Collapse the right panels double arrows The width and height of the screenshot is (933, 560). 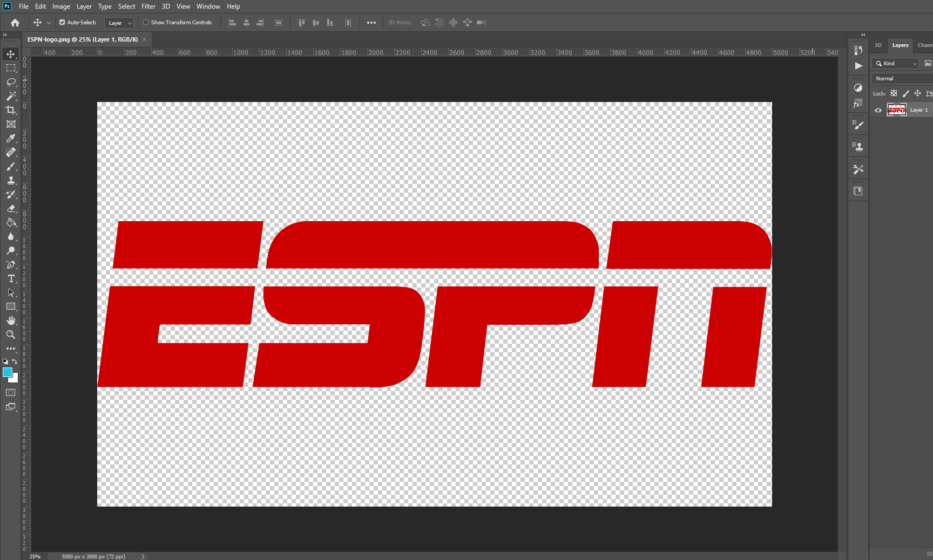tap(863, 35)
